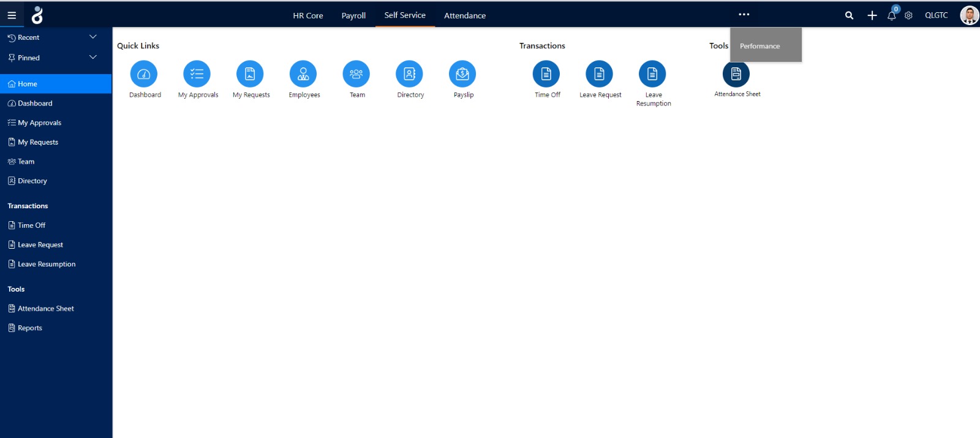The height and width of the screenshot is (438, 980).
Task: Switch to the Attendance tab
Action: click(x=464, y=16)
